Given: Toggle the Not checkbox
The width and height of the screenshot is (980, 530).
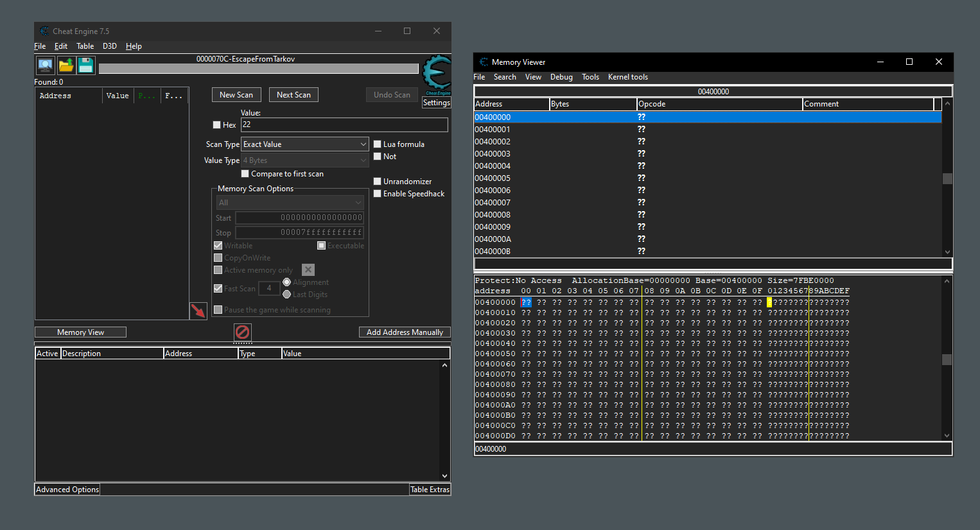Looking at the screenshot, I should point(378,157).
